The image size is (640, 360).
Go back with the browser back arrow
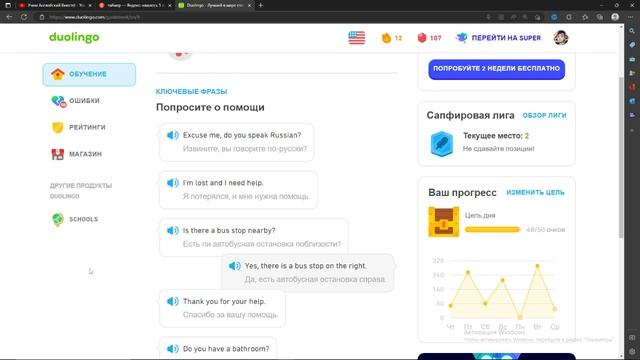pyautogui.click(x=9, y=17)
